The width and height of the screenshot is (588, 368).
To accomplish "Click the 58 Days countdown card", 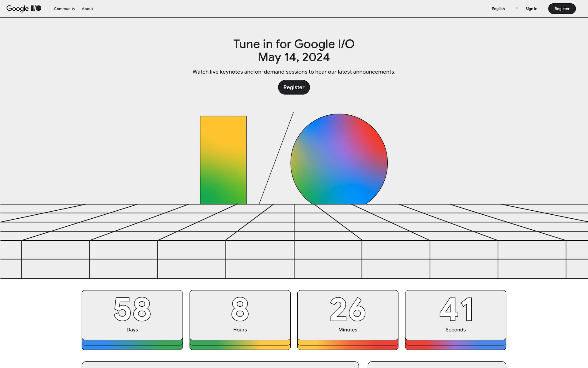I will [132, 315].
